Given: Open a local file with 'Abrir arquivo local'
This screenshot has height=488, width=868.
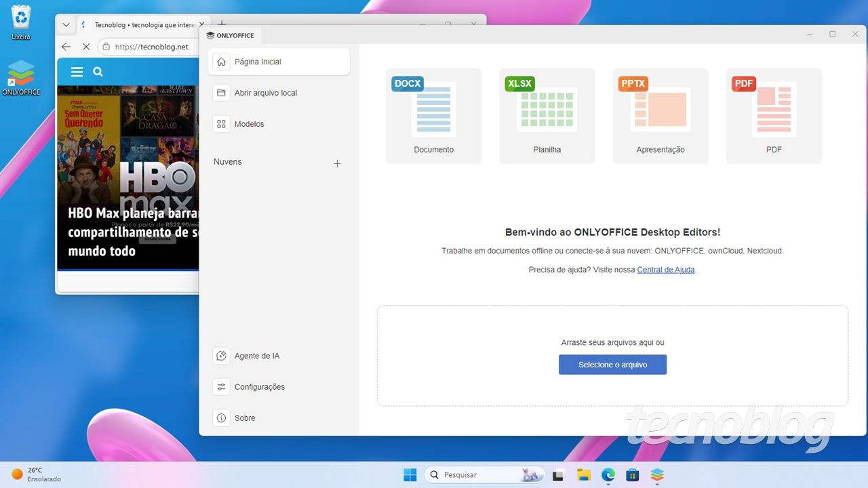Looking at the screenshot, I should 265,93.
